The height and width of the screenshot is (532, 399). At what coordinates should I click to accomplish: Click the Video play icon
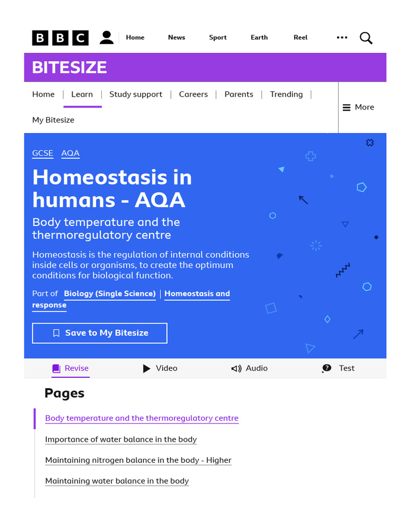[x=147, y=368]
